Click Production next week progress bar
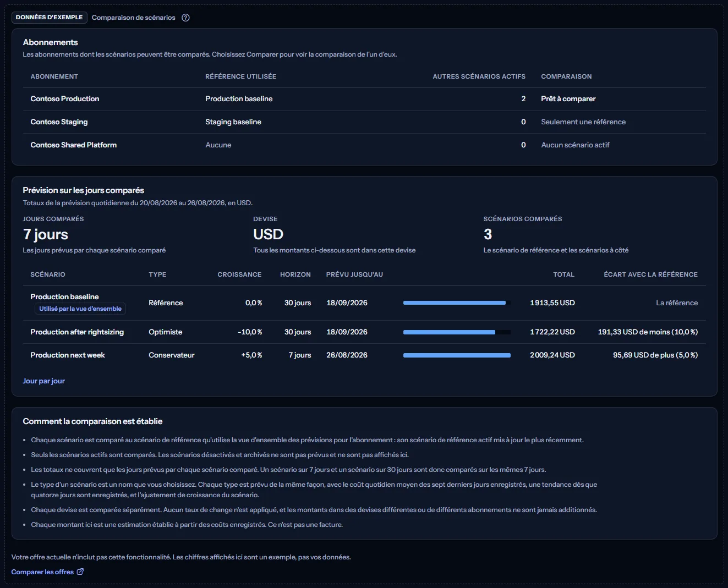 pos(457,355)
